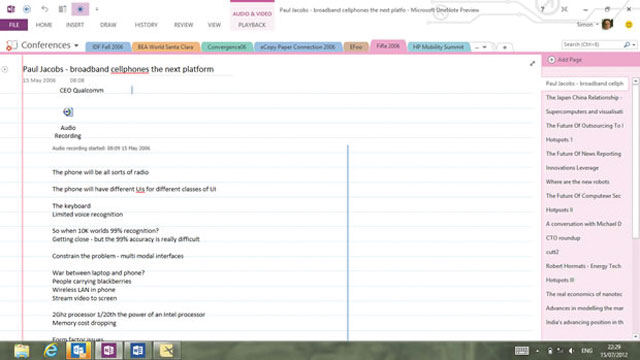The height and width of the screenshot is (360, 640).
Task: Open the Hotspots II page
Action: tap(559, 210)
